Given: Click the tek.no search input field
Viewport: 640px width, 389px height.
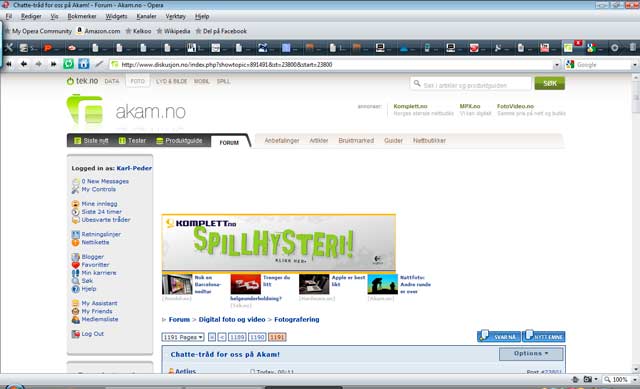Looking at the screenshot, I should pos(471,84).
